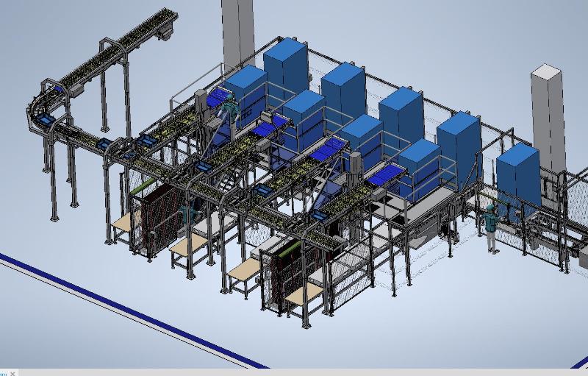Screen dimensions: 588x376
Task: Select the assembly document tab label
Action: (4, 373)
